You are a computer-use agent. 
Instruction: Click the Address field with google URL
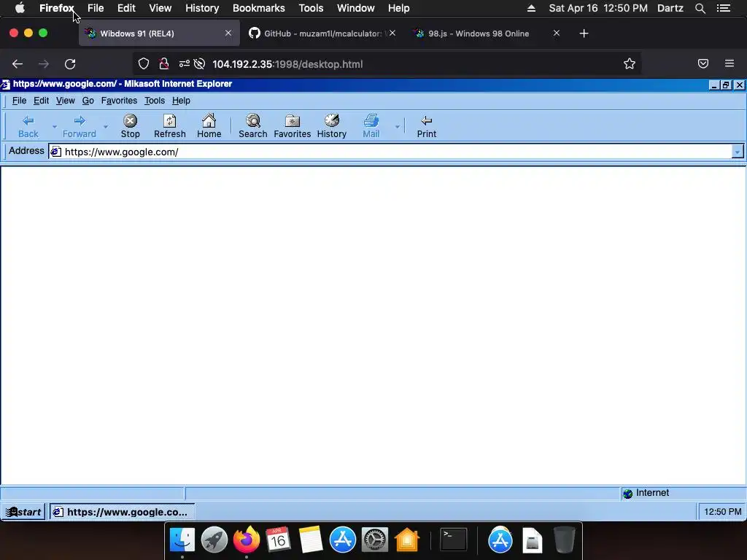point(390,152)
